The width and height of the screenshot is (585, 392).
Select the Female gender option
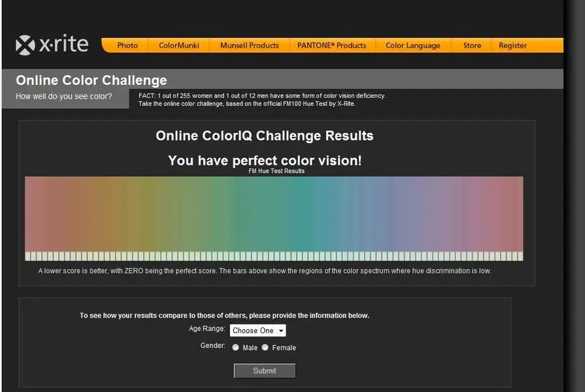[x=265, y=347]
